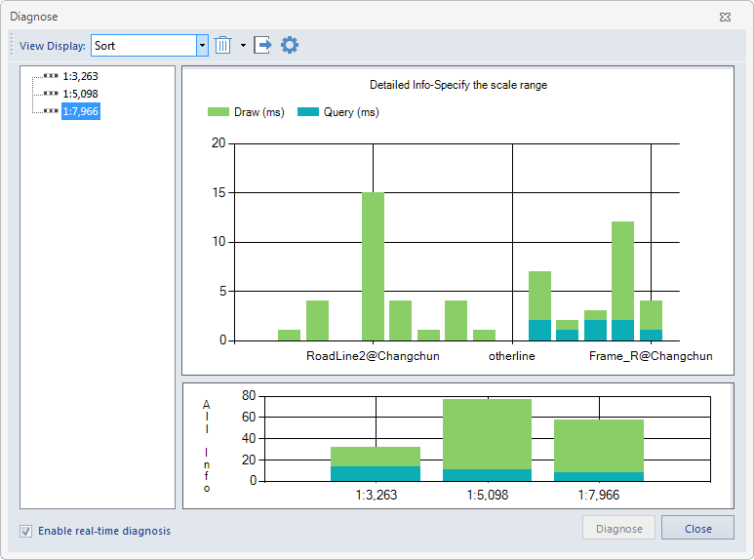
Task: Click the scale icon beside 1:7,966
Action: coord(51,111)
